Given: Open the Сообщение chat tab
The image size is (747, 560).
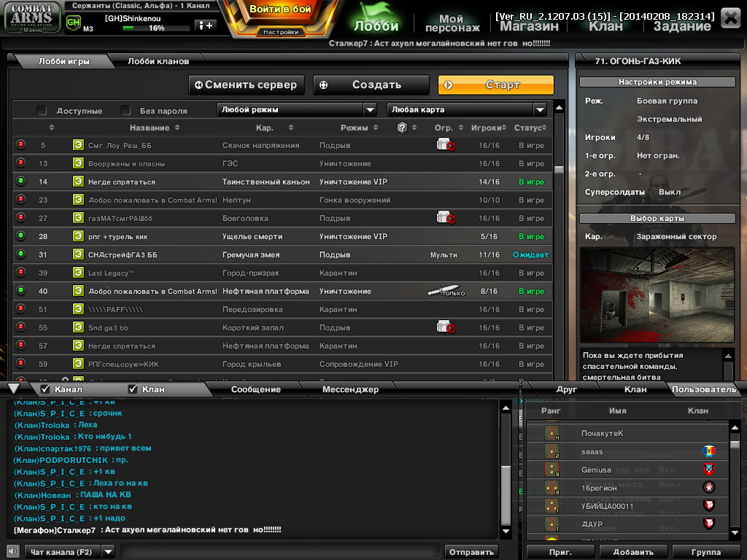Looking at the screenshot, I should [256, 389].
